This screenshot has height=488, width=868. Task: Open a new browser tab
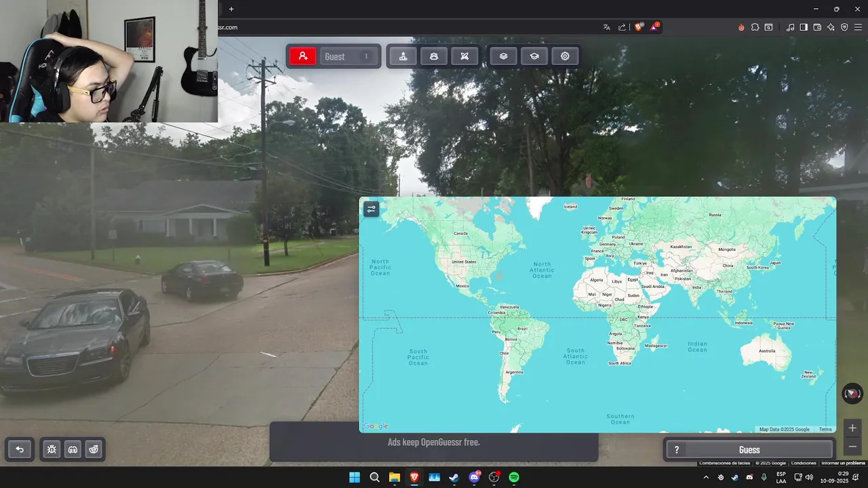click(231, 9)
